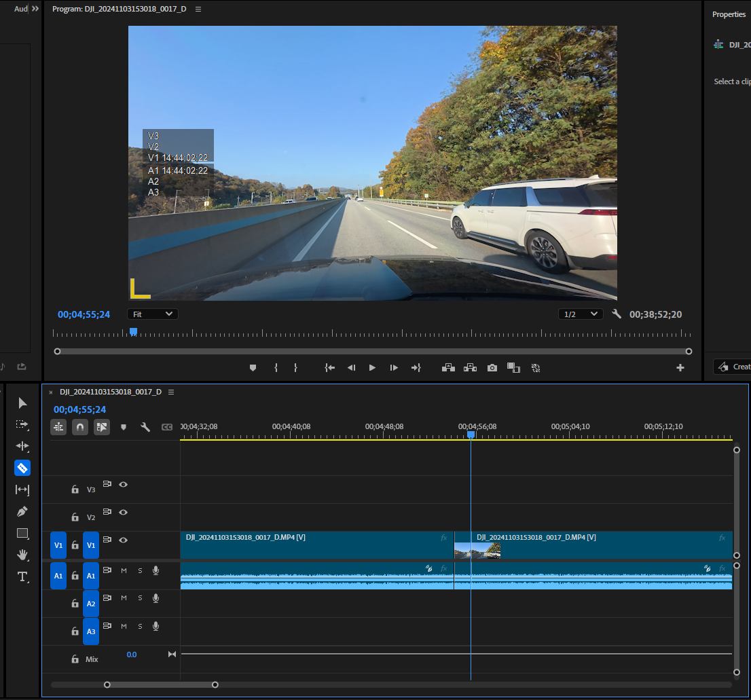Image resolution: width=751 pixels, height=700 pixels.
Task: Toggle Snap in Timeline magnet
Action: click(80, 427)
